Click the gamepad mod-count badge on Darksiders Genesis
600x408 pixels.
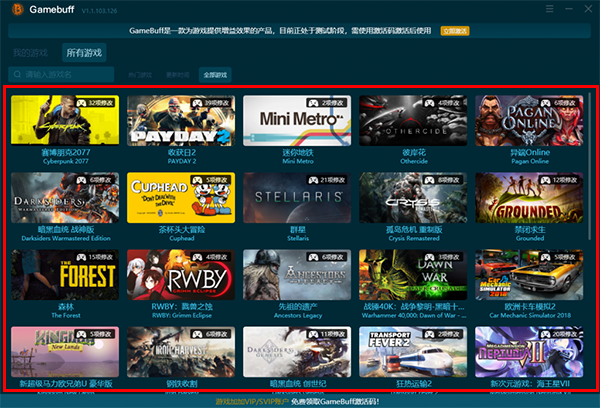pos(327,334)
